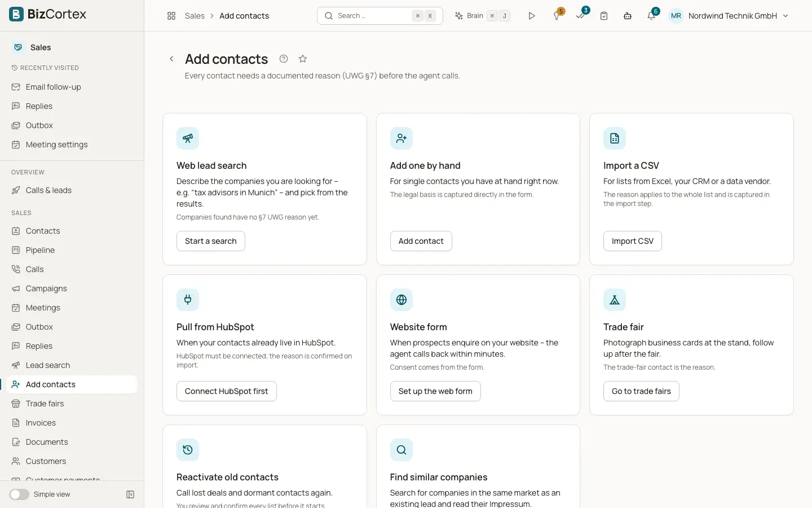Click the magnifier icon on Find similar companies card

[x=401, y=450]
